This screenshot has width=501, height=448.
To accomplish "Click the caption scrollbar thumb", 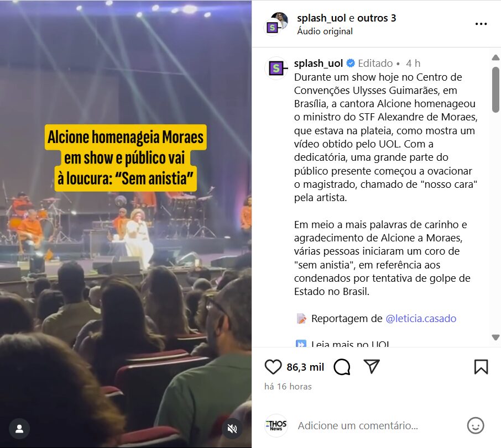I will 495,89.
